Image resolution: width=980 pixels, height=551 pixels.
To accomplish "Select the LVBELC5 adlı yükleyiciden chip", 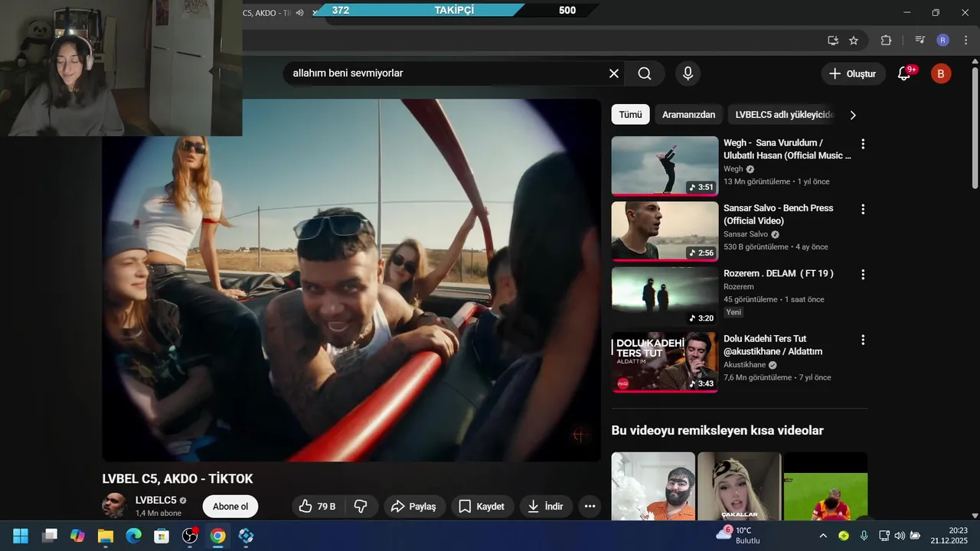I will [781, 115].
